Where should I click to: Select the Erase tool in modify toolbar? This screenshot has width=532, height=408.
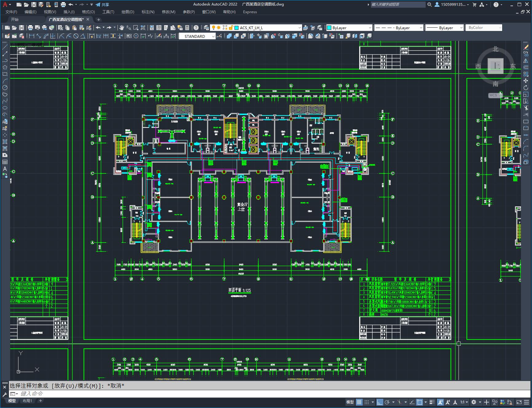click(526, 47)
